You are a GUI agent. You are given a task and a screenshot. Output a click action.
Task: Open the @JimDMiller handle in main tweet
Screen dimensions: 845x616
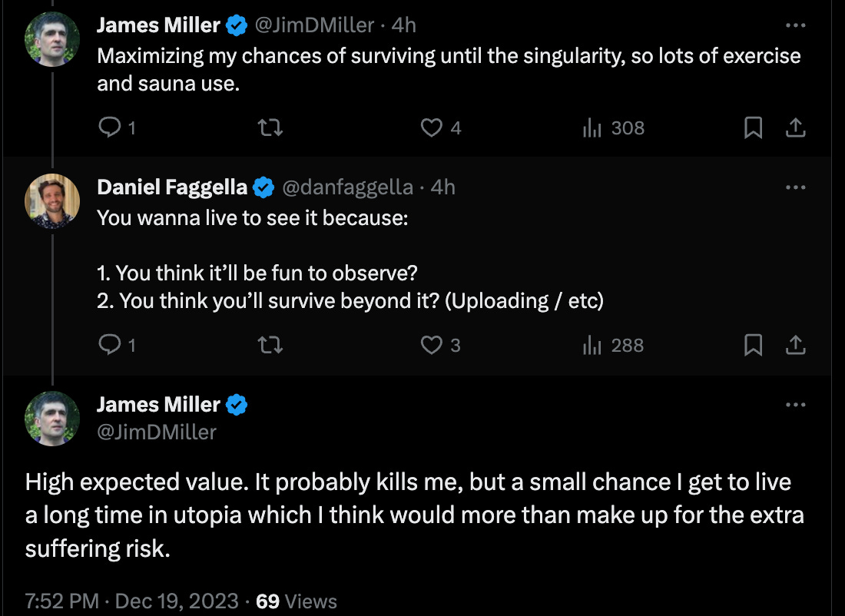point(157,432)
